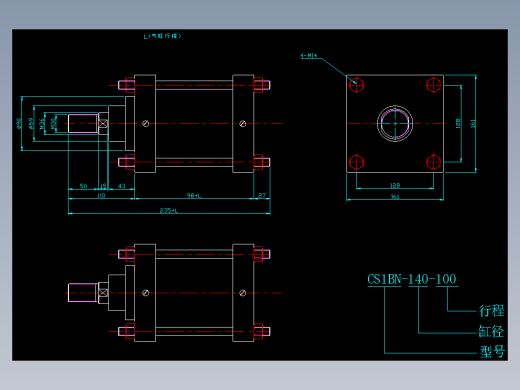The image size is (520, 390).
Task: Click the bolt hexagon marked by 4-M14 leader
Action: click(x=356, y=85)
